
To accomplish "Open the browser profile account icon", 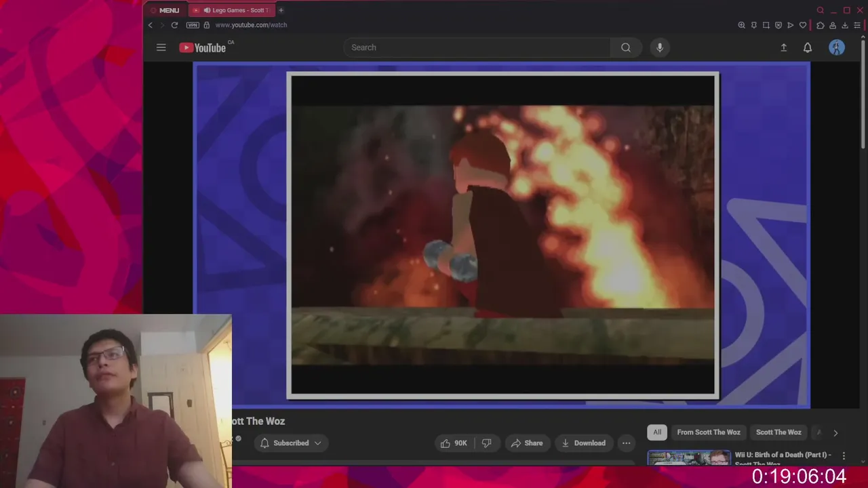I will 832,25.
